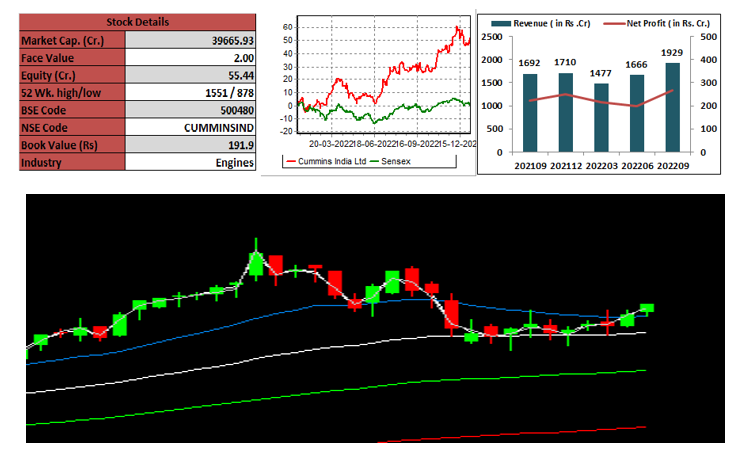
Task: Select the BSE code 500480
Action: [190, 110]
